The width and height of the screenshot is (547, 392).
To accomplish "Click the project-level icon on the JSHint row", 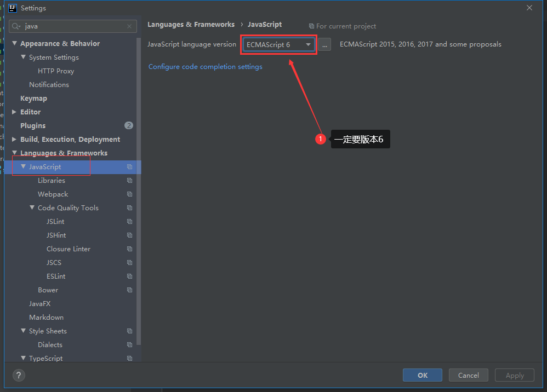I will (x=129, y=235).
